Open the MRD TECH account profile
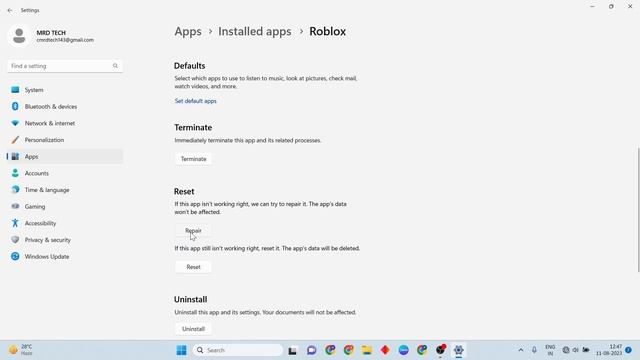 click(x=51, y=36)
